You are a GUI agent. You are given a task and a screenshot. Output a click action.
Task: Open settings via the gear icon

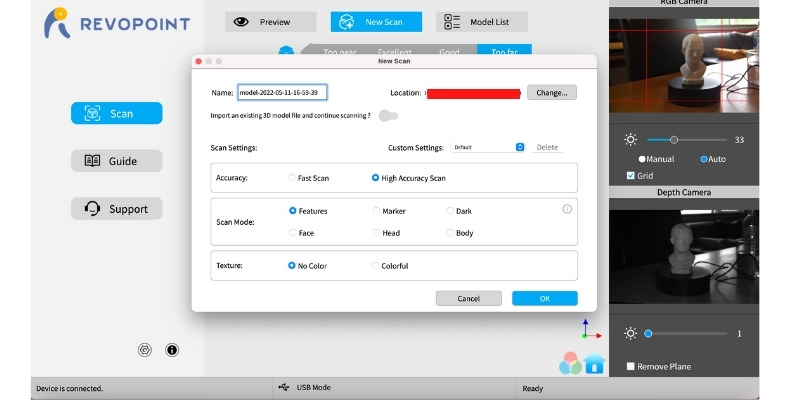tap(145, 350)
